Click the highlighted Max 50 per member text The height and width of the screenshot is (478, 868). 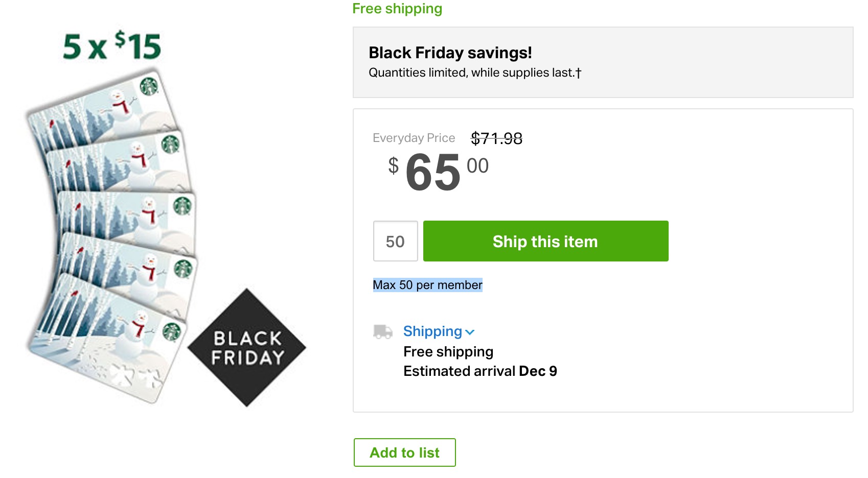coord(427,285)
